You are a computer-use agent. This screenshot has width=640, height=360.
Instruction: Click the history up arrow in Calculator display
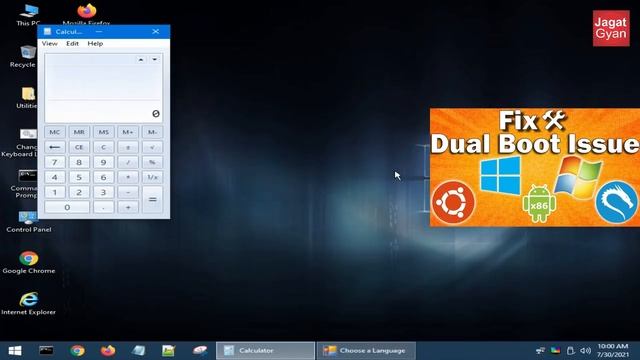click(141, 60)
